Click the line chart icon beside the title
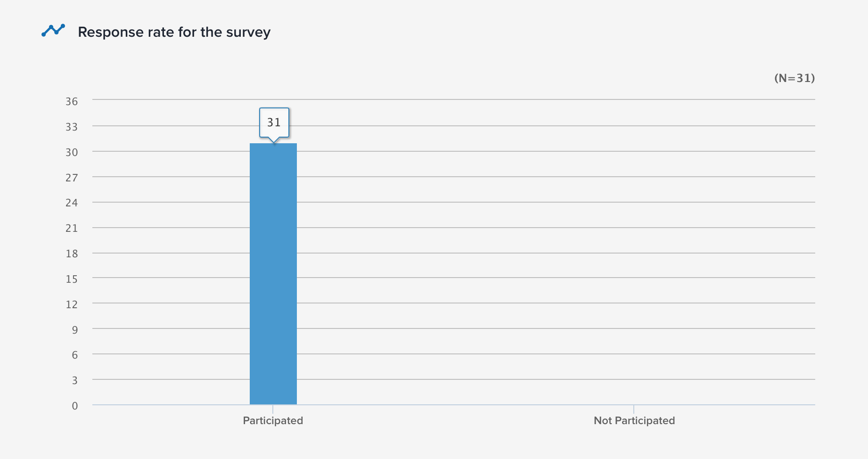 [53, 31]
